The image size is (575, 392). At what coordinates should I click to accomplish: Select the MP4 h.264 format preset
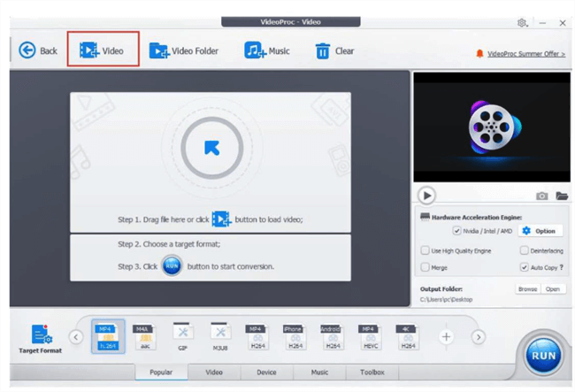coord(108,336)
